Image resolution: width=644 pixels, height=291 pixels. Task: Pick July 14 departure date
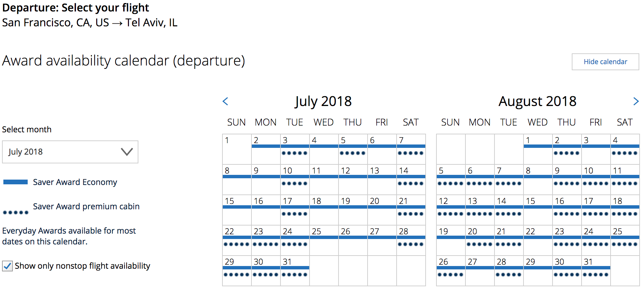point(411,179)
